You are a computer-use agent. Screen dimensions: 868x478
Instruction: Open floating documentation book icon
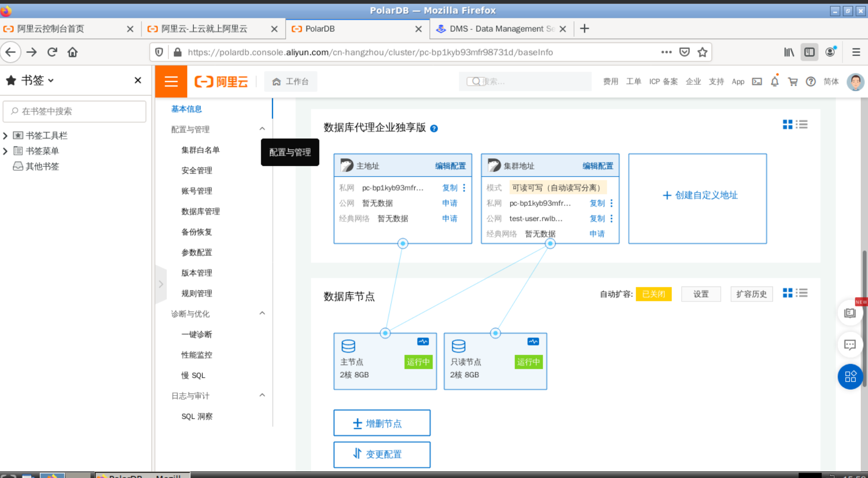tap(850, 313)
